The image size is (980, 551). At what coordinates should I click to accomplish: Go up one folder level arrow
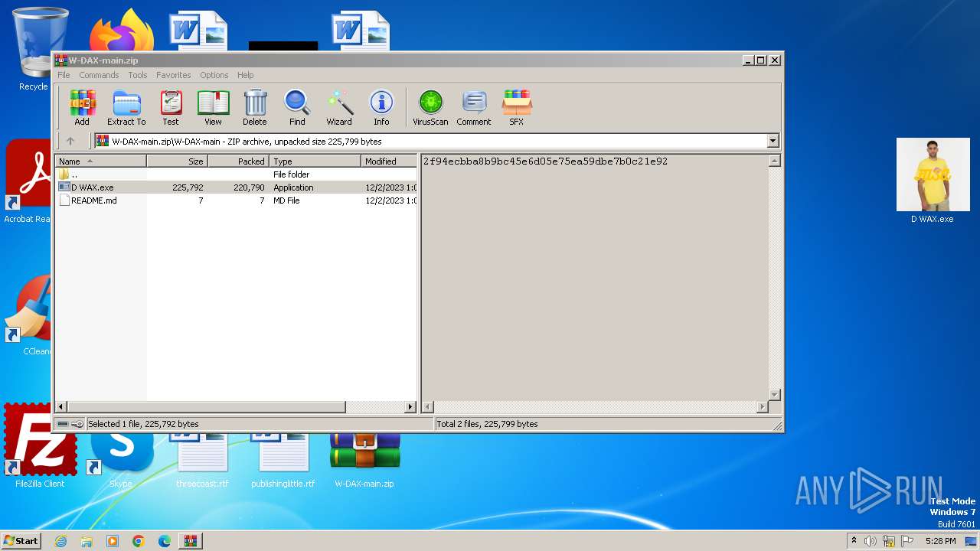[x=70, y=141]
